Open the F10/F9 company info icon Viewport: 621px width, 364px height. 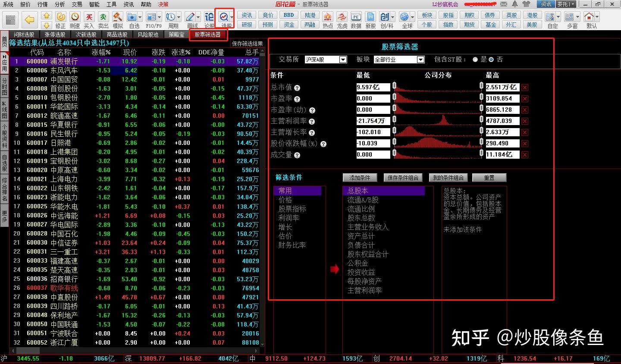(151, 17)
